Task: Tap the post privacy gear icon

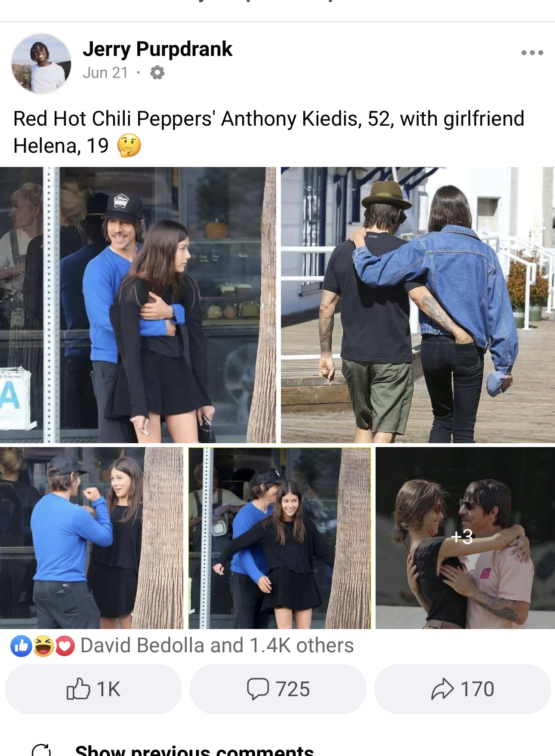Action: [x=157, y=73]
